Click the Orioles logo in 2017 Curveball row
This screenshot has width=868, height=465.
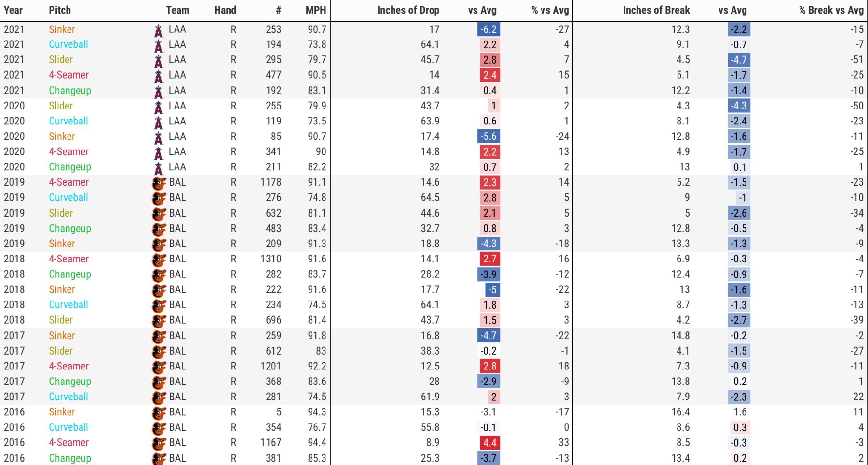pos(159,398)
